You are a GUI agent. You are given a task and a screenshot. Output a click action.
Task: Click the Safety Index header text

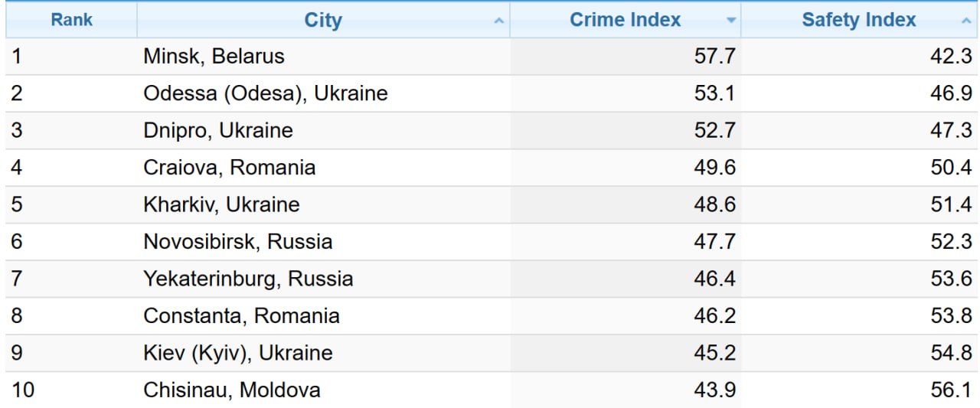858,21
